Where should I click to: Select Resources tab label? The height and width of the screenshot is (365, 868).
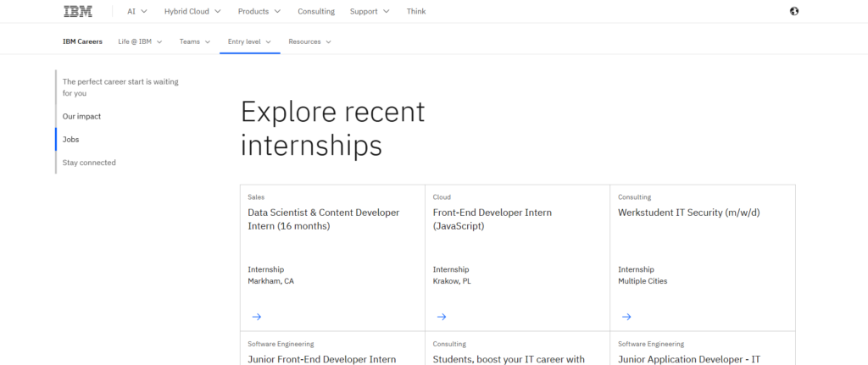coord(304,41)
